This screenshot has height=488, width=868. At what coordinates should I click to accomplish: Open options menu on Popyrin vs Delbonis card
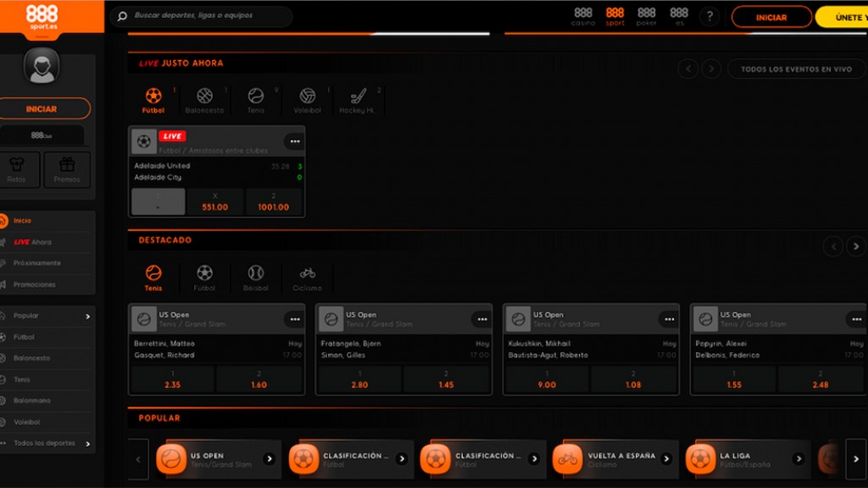click(x=856, y=319)
